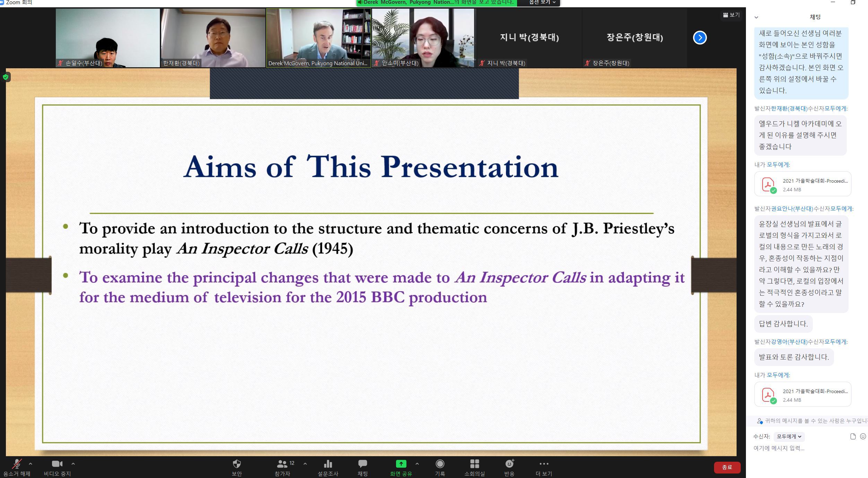This screenshot has height=478, width=868.
Task: Open the recipient dropdown 모두에게
Action: point(789,436)
